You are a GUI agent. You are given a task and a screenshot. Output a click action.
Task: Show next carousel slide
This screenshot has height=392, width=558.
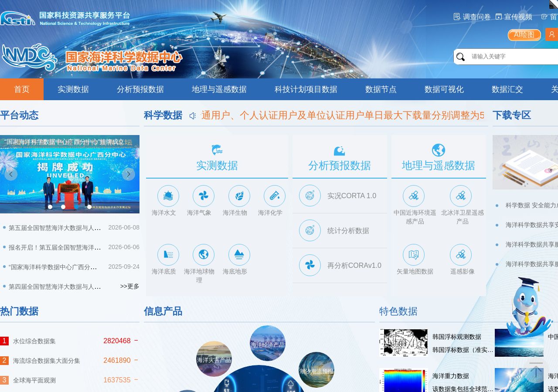[x=129, y=174]
